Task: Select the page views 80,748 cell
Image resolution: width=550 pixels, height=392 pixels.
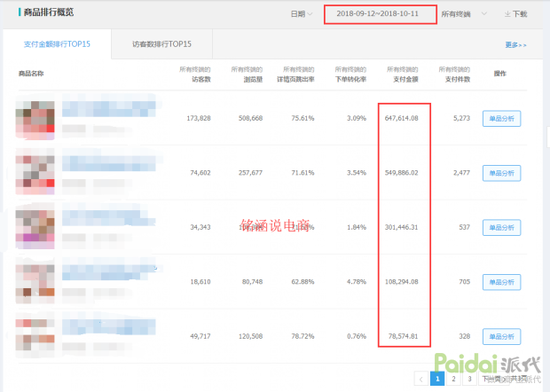Action: click(x=252, y=282)
